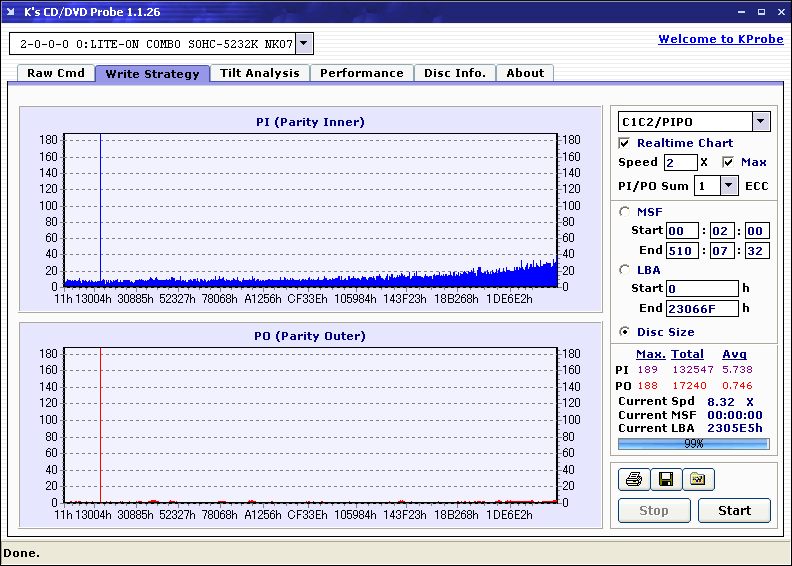The height and width of the screenshot is (566, 792).
Task: Toggle the Realtime Chart checkbox
Action: 625,143
